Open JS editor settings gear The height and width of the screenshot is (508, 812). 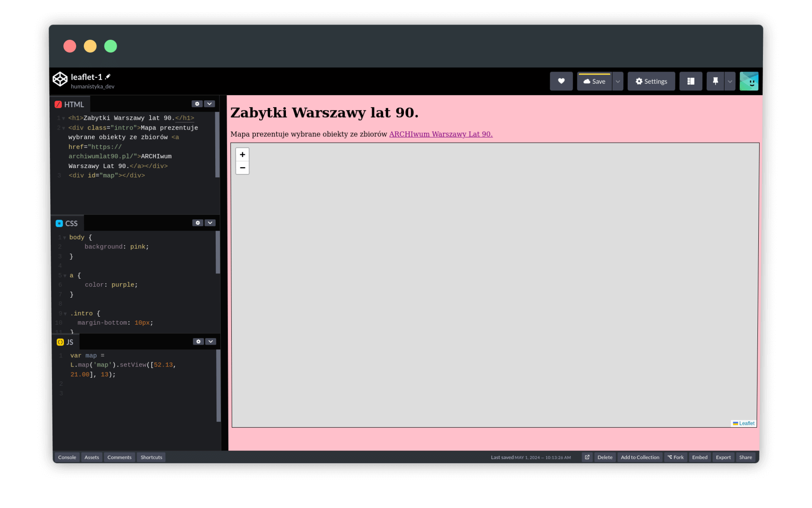click(198, 341)
